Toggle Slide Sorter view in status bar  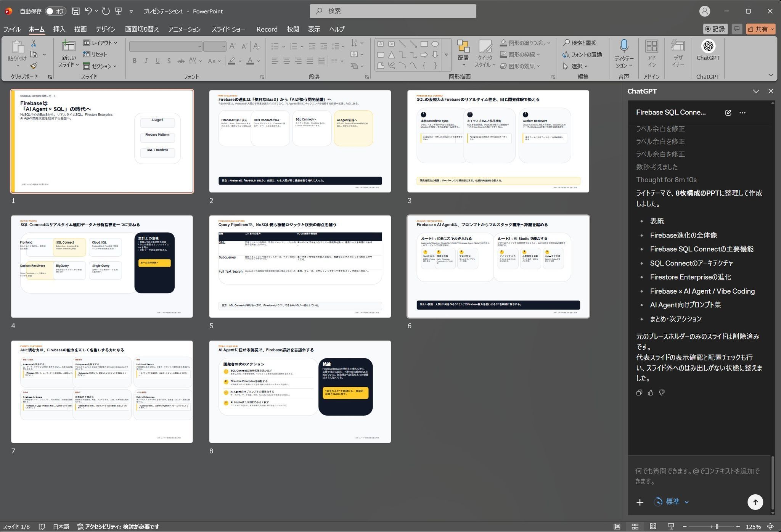tap(635, 527)
